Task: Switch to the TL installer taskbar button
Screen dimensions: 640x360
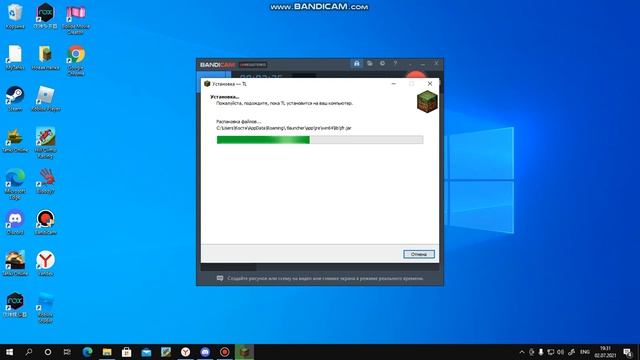Action: tap(244, 352)
